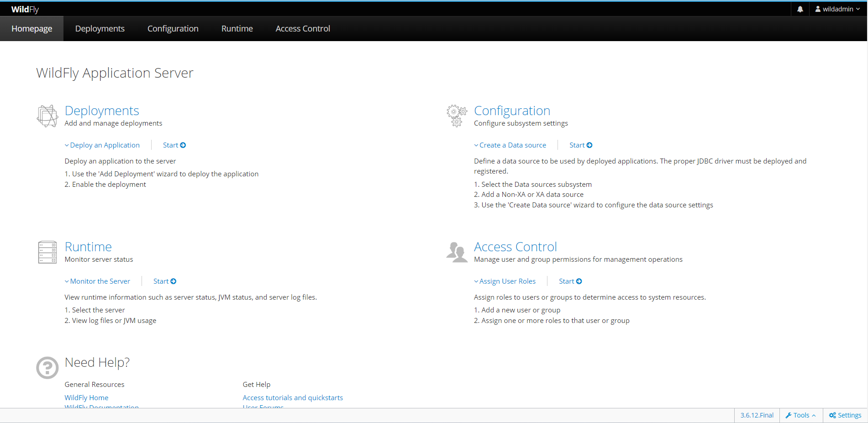Click 'Monitor server status' subtitle
868x423 pixels.
click(x=99, y=259)
